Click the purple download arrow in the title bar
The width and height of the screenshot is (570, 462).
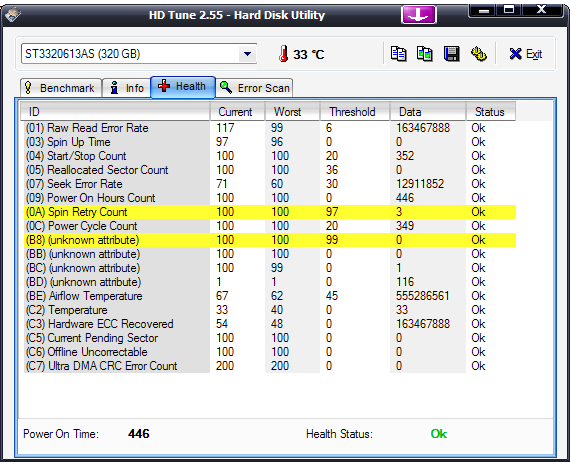418,15
